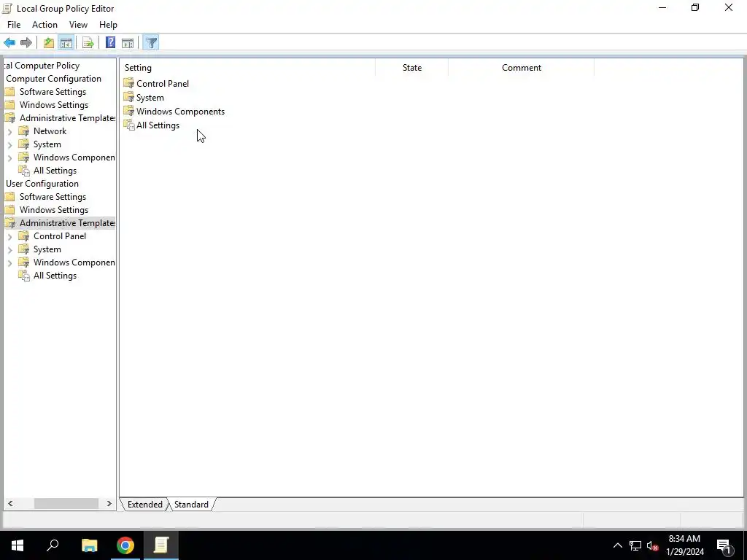Click the tree pane horizontal scrollbar thumb
Image resolution: width=747 pixels, height=560 pixels.
66,503
